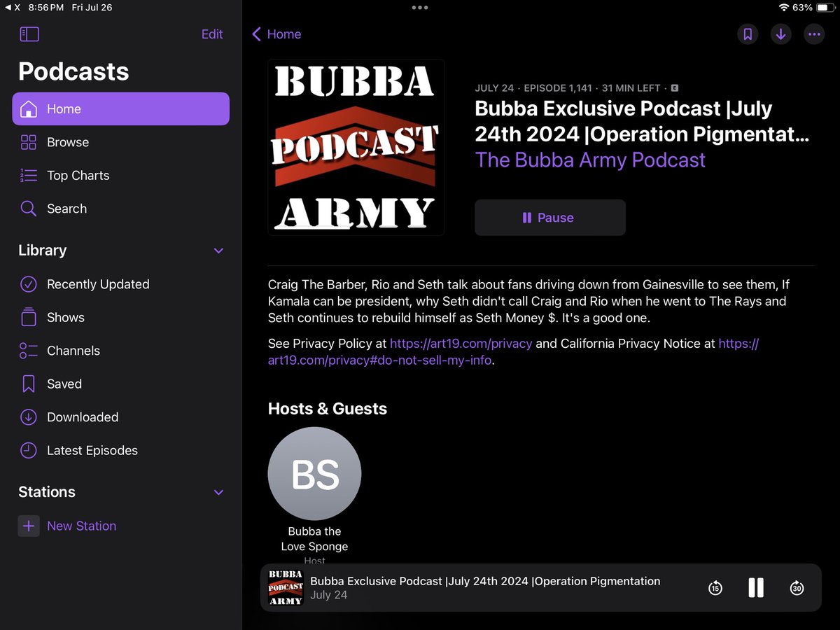Open the more options ellipsis menu
The image size is (840, 630).
[813, 34]
